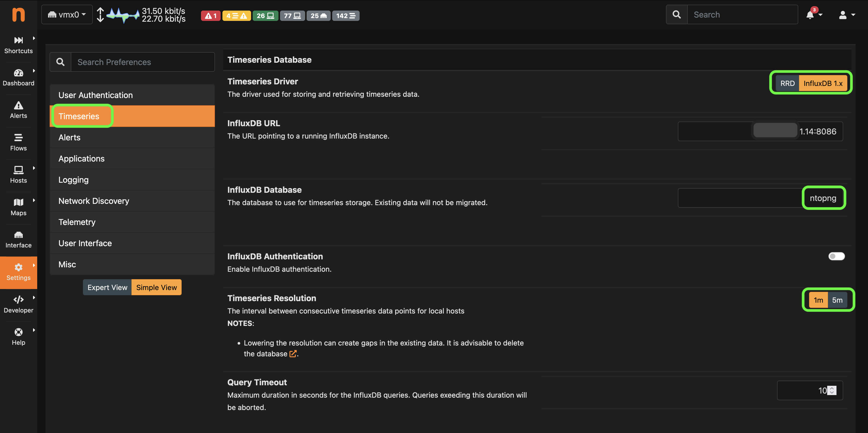
Task: Open the Dashboard sidebar item
Action: pyautogui.click(x=19, y=77)
